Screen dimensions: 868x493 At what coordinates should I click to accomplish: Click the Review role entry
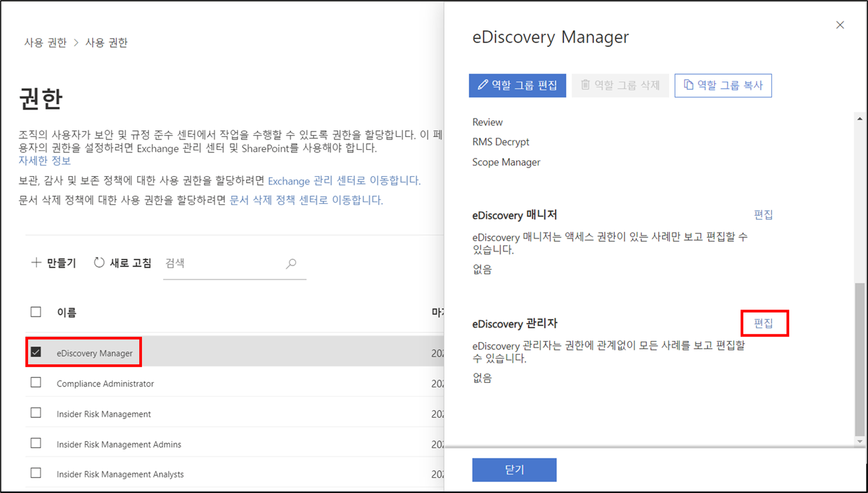(487, 122)
